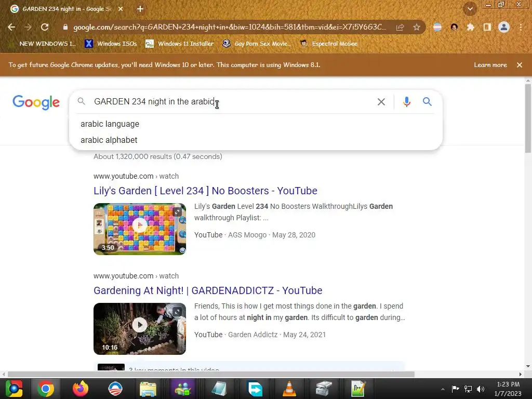Play the Lily's Garden video thumbnail

tap(140, 229)
